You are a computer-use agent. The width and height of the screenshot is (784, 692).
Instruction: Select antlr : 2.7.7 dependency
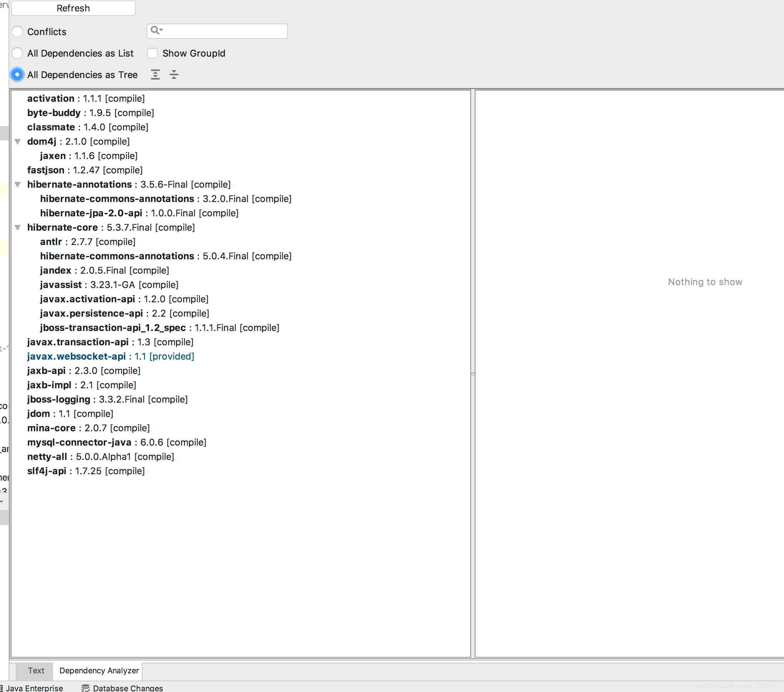coord(87,242)
